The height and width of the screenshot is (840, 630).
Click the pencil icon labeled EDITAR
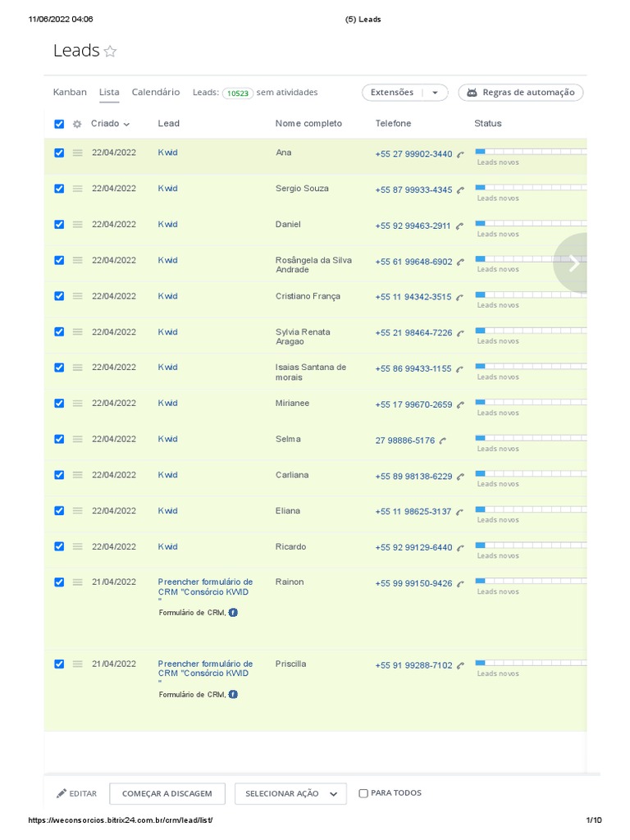click(x=62, y=793)
